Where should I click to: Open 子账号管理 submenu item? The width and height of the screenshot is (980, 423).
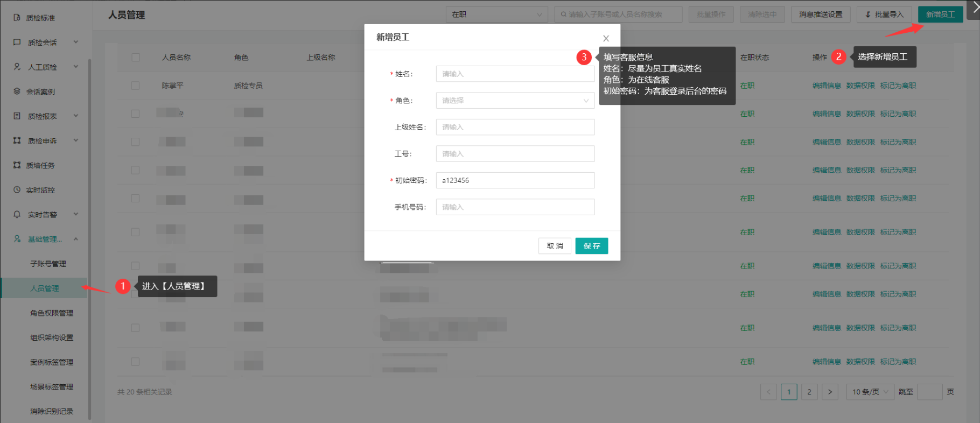click(48, 264)
